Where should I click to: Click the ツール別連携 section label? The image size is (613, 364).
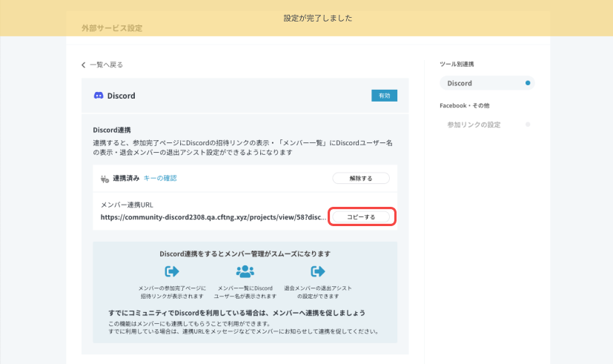click(x=457, y=64)
